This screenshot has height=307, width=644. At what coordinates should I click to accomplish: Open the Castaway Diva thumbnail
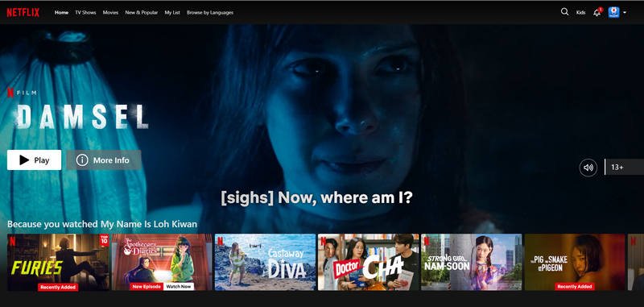265,262
